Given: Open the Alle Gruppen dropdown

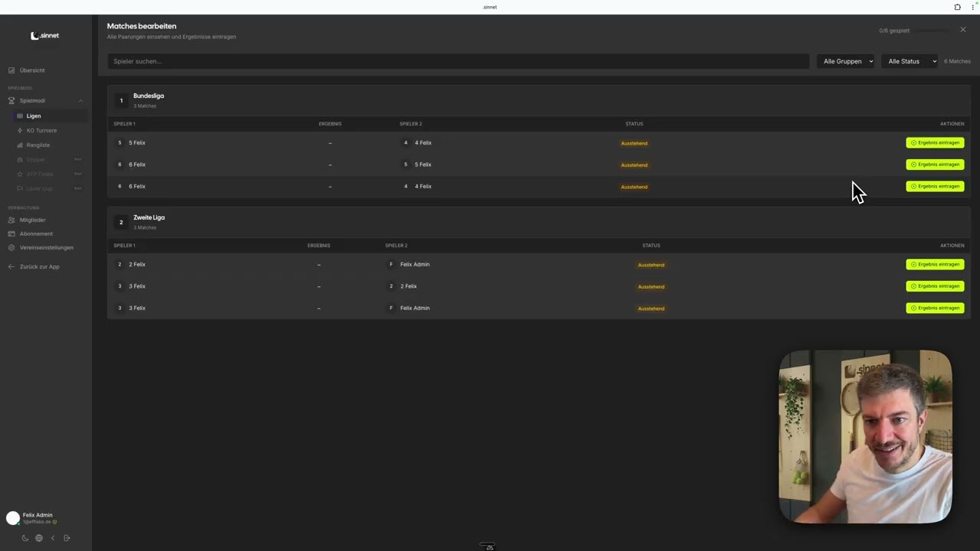Looking at the screenshot, I should pyautogui.click(x=847, y=61).
